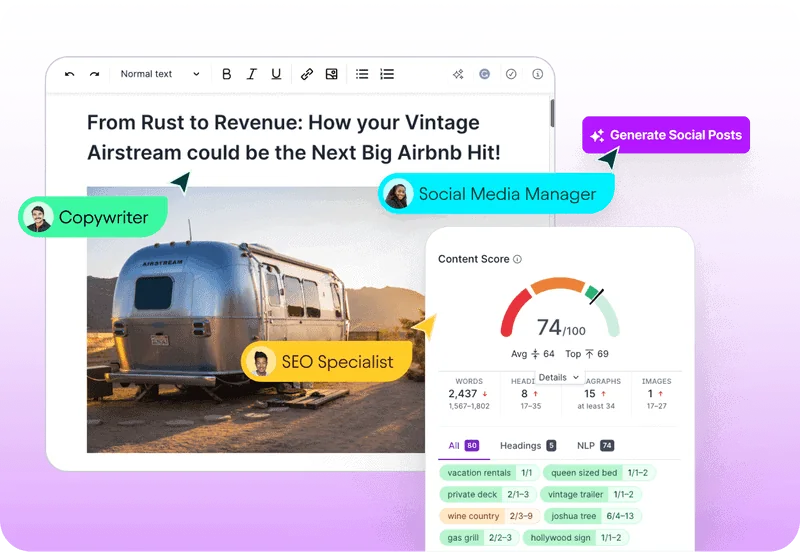This screenshot has width=800, height=552.
Task: Expand the Details dropdown
Action: (559, 378)
